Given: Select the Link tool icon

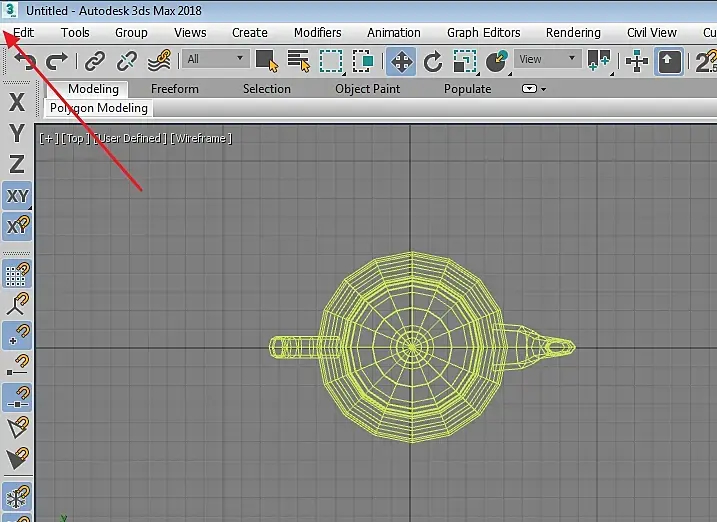Looking at the screenshot, I should point(95,61).
